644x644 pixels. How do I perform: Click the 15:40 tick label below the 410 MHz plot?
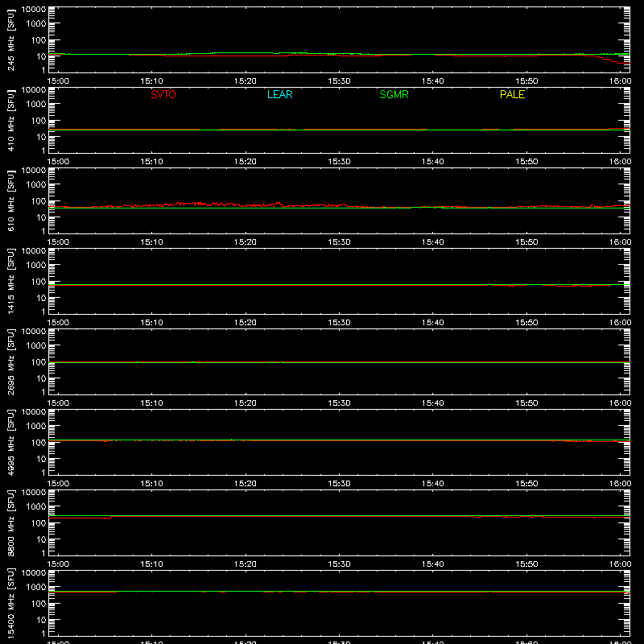click(x=433, y=162)
